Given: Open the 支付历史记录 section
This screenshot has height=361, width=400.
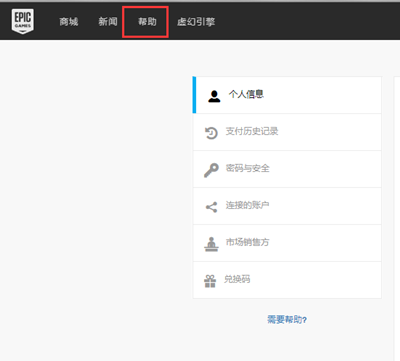Looking at the screenshot, I should (287, 132).
